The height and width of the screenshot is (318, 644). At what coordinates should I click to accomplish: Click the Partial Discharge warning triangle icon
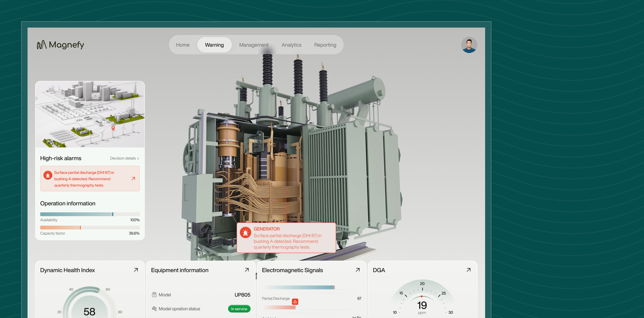click(x=295, y=302)
